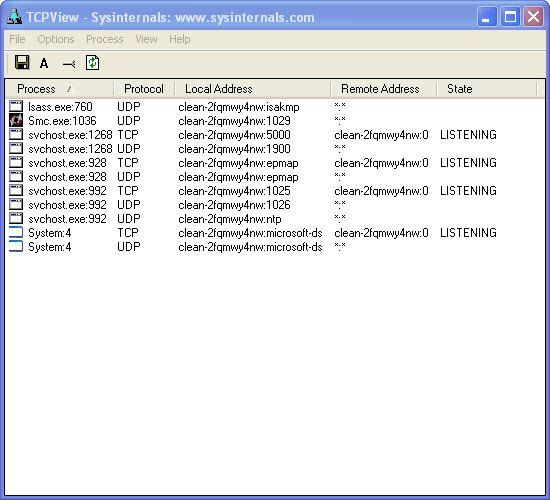The image size is (550, 500).
Task: Select local address clean-2fqmwy4nw:5000
Action: point(234,135)
